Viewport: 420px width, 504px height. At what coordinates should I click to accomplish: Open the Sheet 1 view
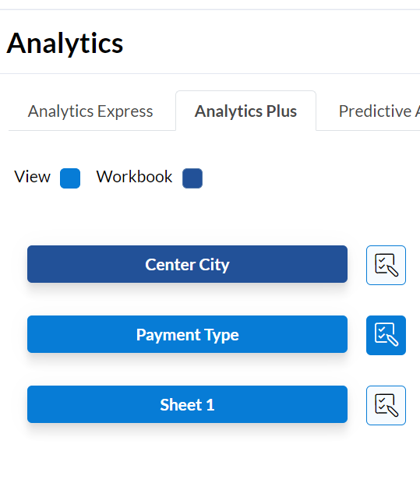click(187, 404)
